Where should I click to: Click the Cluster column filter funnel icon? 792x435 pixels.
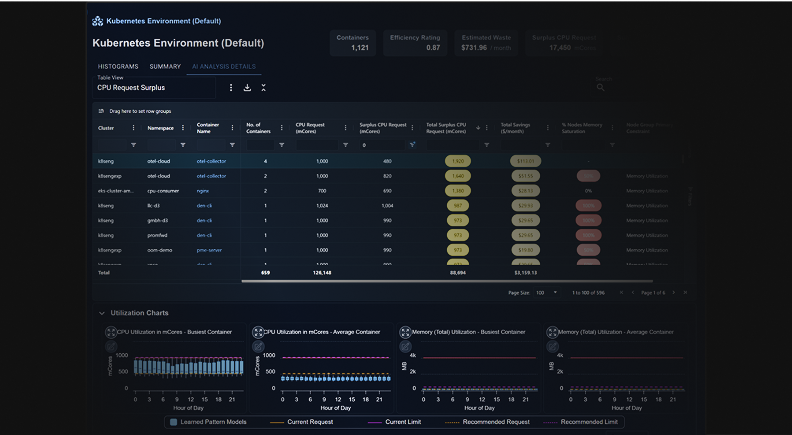coord(133,145)
